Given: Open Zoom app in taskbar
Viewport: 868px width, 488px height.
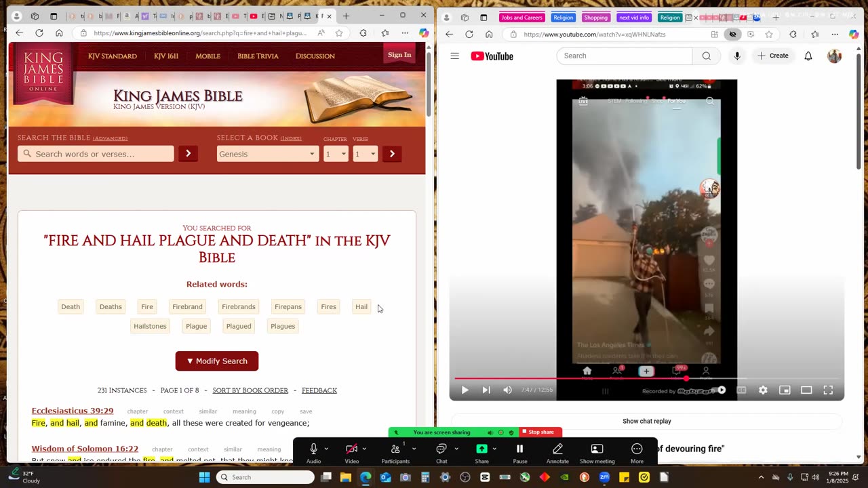Looking at the screenshot, I should (x=604, y=477).
